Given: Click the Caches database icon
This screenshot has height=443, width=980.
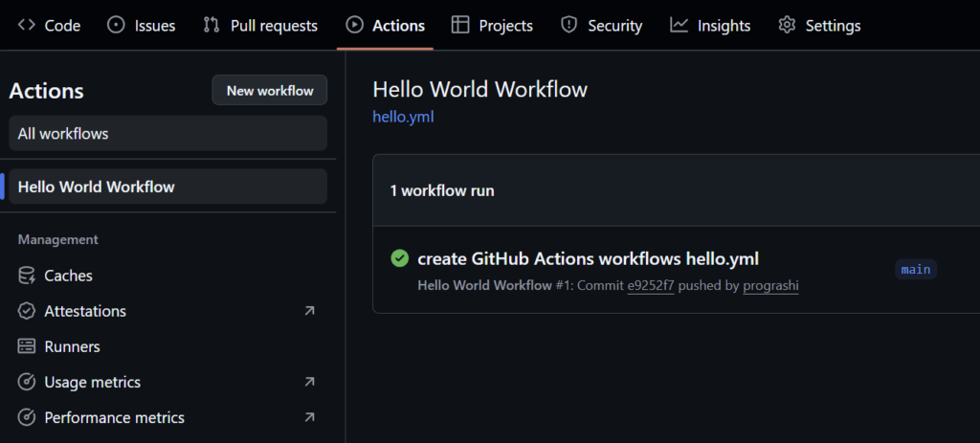Looking at the screenshot, I should point(27,276).
